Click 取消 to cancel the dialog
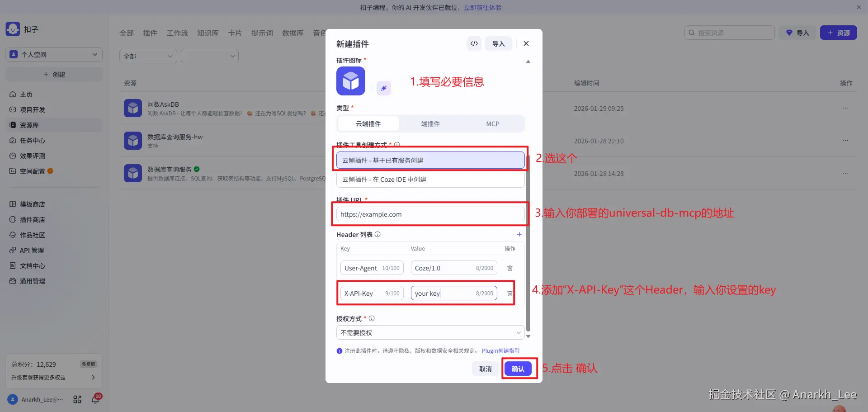Viewport: 868px width, 412px height. tap(486, 369)
